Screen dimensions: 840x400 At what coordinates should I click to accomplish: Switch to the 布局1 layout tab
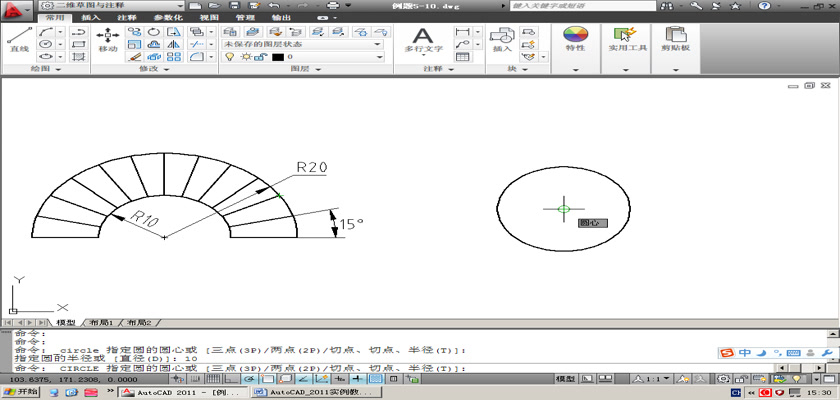[101, 323]
